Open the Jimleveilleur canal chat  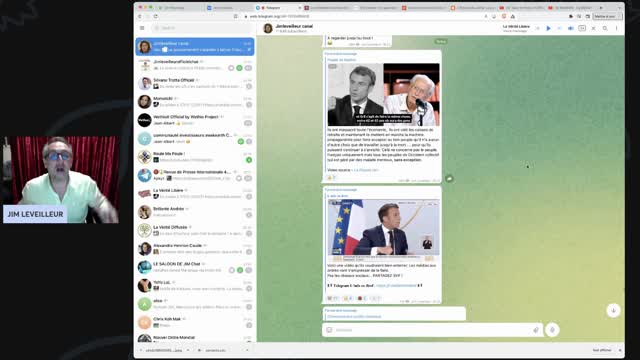coord(195,47)
